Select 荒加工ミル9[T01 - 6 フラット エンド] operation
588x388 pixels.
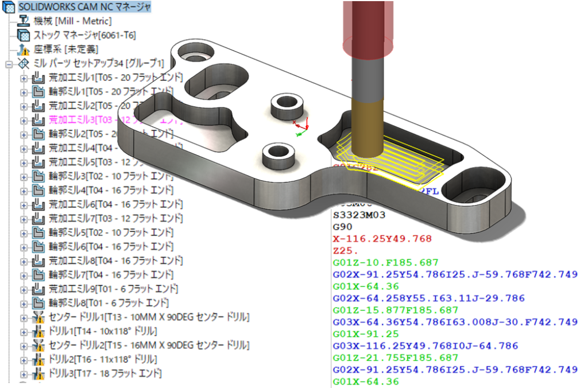tap(113, 289)
